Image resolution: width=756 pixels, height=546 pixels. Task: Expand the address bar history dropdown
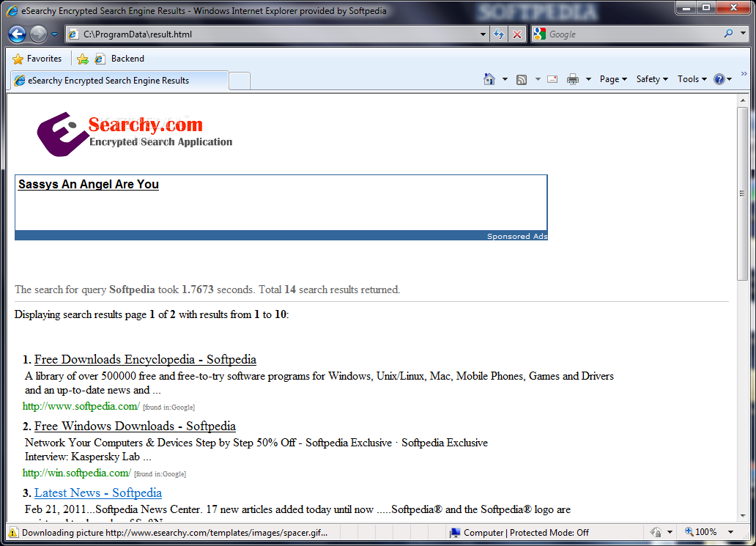click(483, 34)
